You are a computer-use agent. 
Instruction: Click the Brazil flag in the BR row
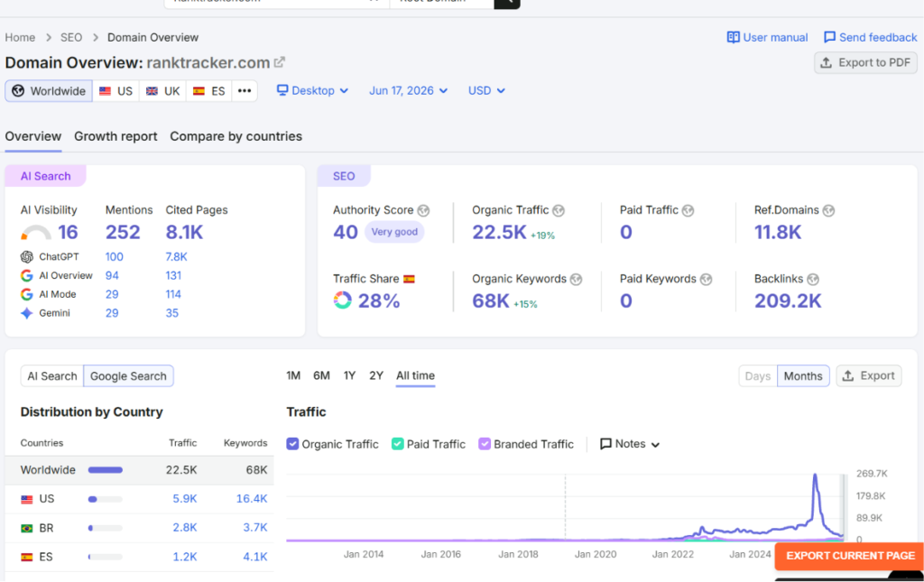(x=26, y=529)
